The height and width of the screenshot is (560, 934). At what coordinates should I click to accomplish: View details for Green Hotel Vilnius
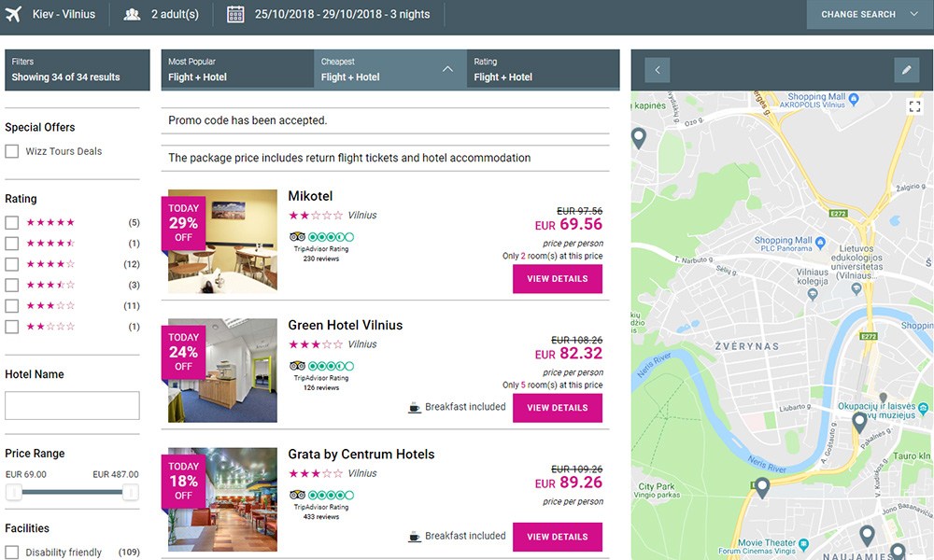[557, 408]
